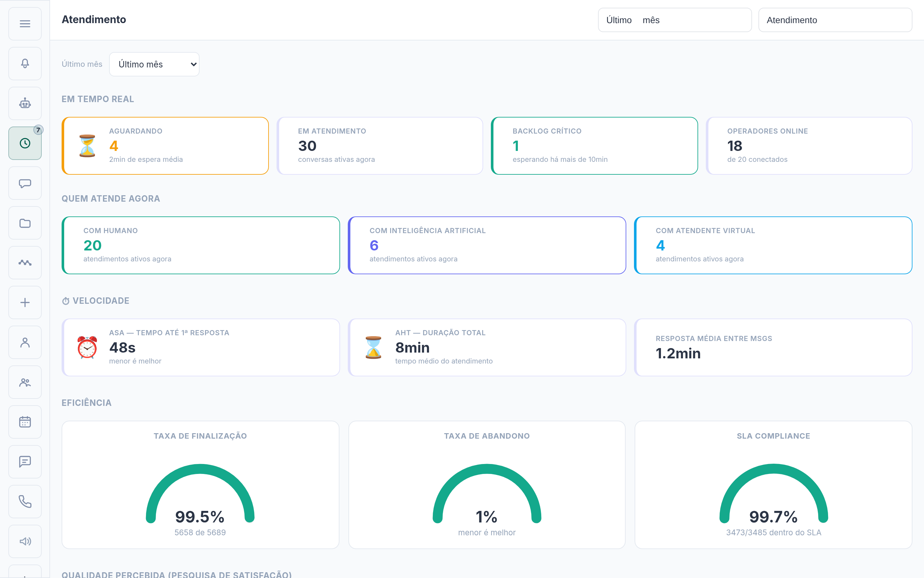This screenshot has width=924, height=578.
Task: Click the Operadores Online value 18
Action: 735,146
